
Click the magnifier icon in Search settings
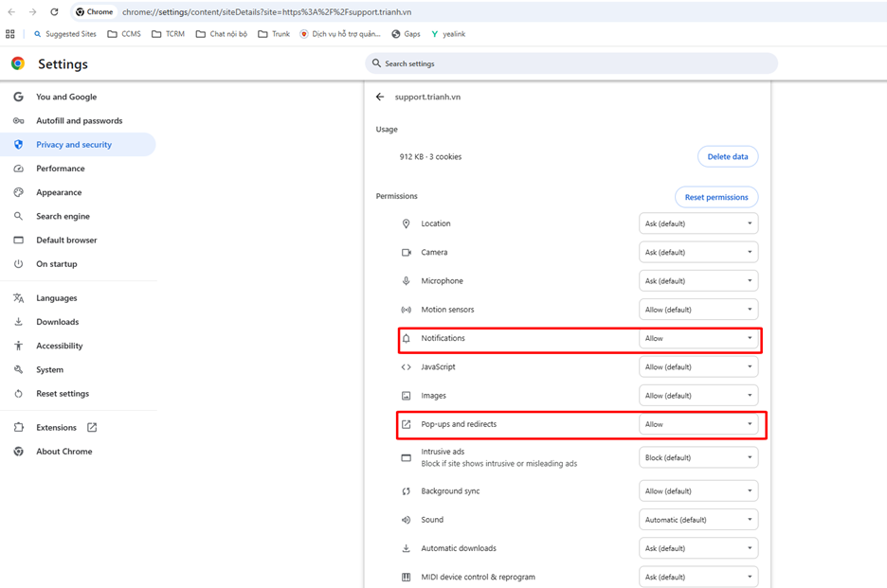pyautogui.click(x=376, y=63)
